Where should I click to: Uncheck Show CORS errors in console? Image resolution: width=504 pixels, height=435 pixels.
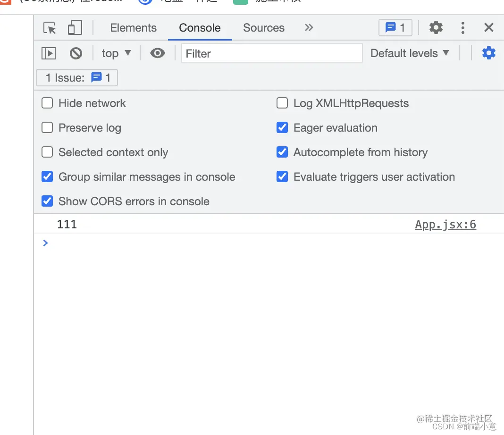pyautogui.click(x=47, y=201)
